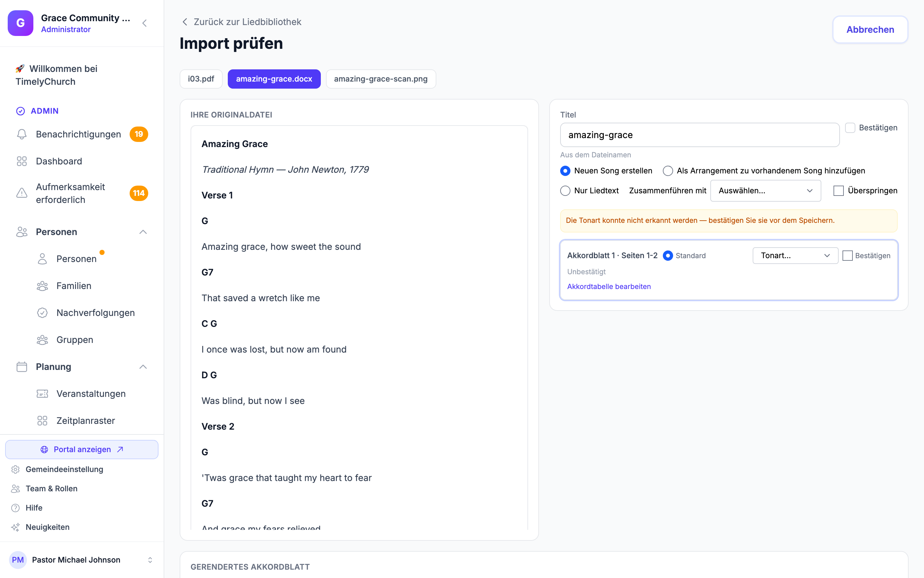Click the 'GERENDERTES AKKORDBLATT' heading
The width and height of the screenshot is (924, 578).
click(x=250, y=567)
